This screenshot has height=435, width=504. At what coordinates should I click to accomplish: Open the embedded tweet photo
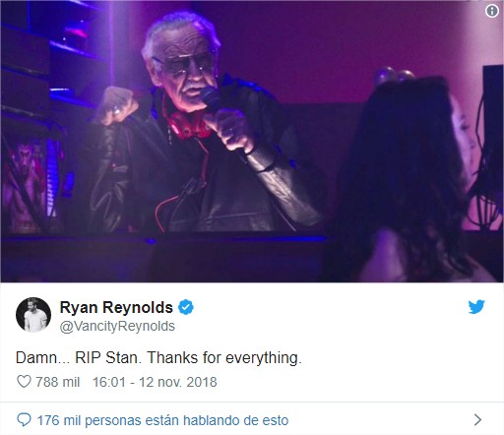pyautogui.click(x=252, y=141)
